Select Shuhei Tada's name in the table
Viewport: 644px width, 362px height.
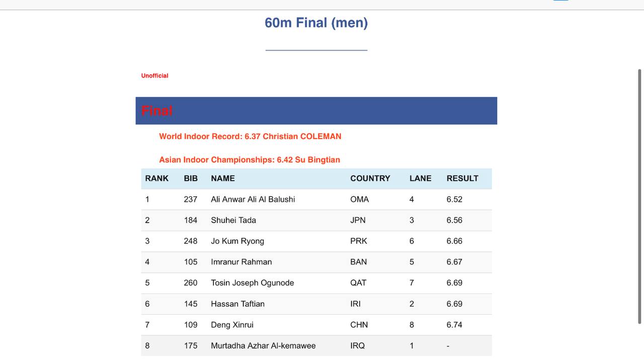coord(233,220)
